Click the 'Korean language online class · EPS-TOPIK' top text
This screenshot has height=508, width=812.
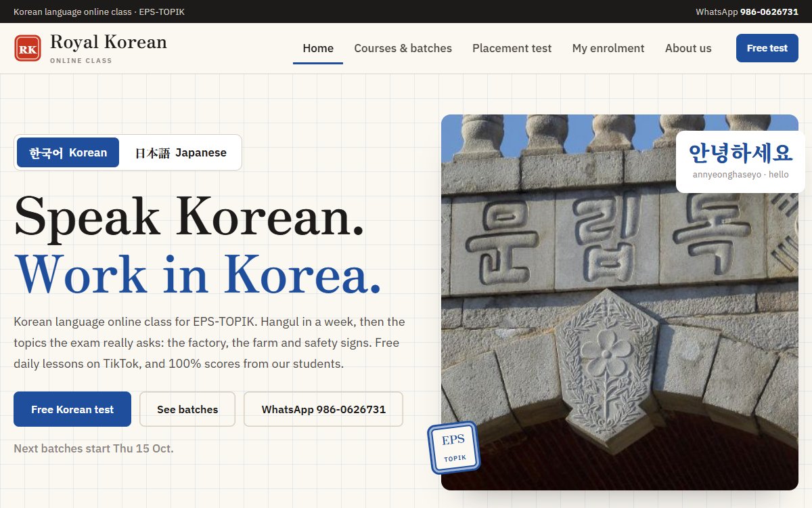click(x=99, y=12)
